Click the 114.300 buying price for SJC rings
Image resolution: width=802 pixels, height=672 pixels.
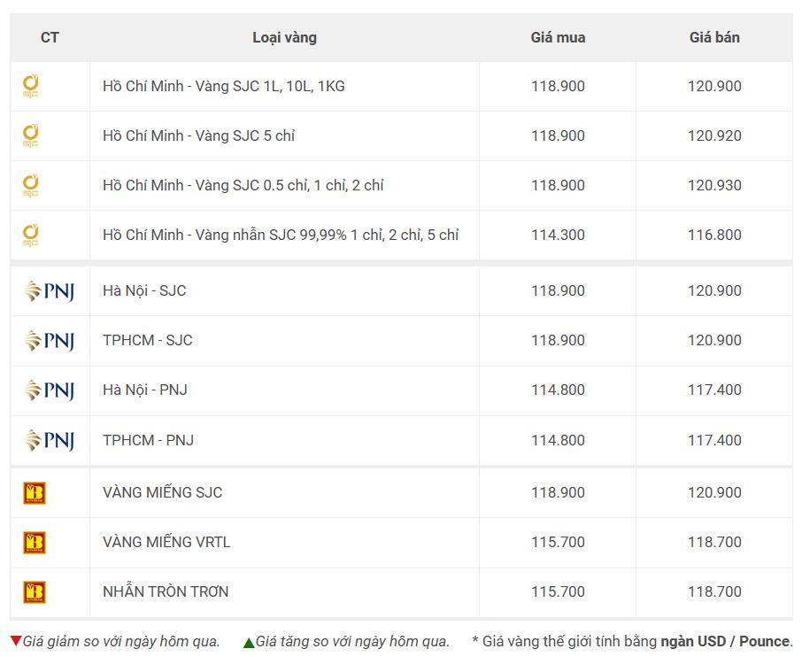(x=558, y=235)
